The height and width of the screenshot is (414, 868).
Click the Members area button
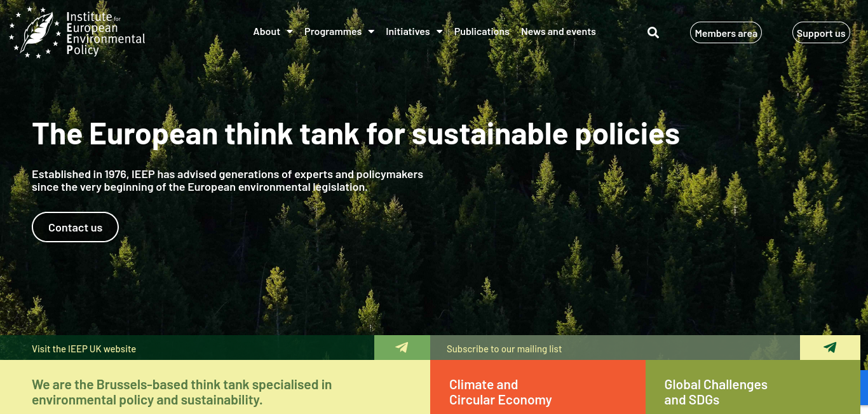point(726,33)
